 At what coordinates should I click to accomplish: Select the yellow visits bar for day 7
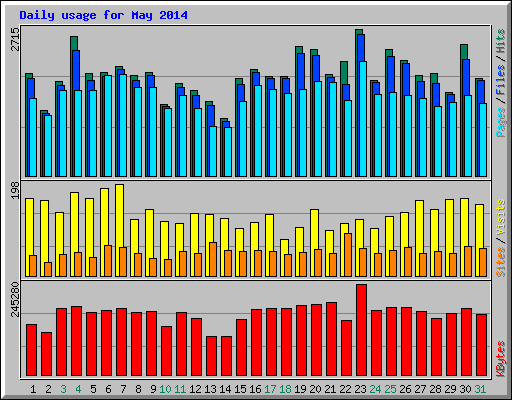[120, 216]
